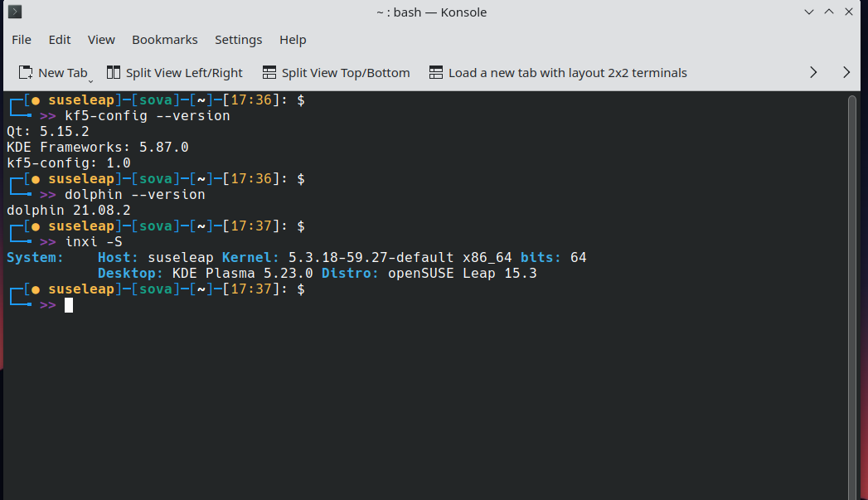Viewport: 868px width, 500px height.
Task: Close the Konsole window
Action: pos(849,12)
